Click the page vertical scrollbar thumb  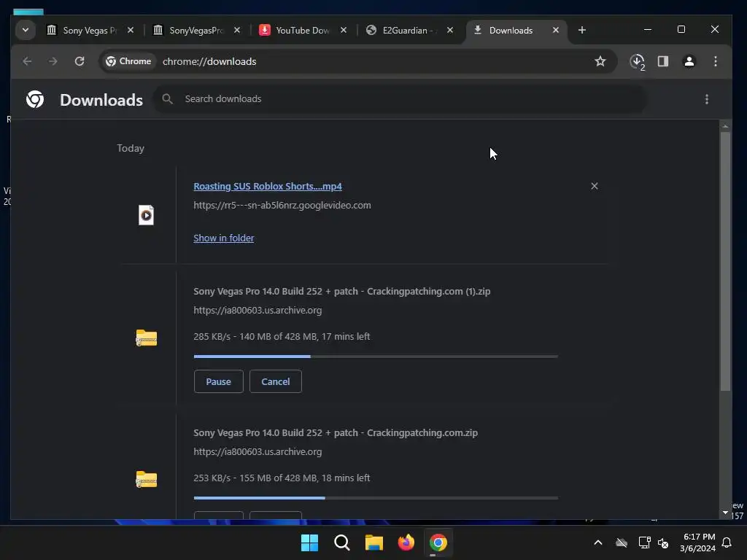[725, 261]
